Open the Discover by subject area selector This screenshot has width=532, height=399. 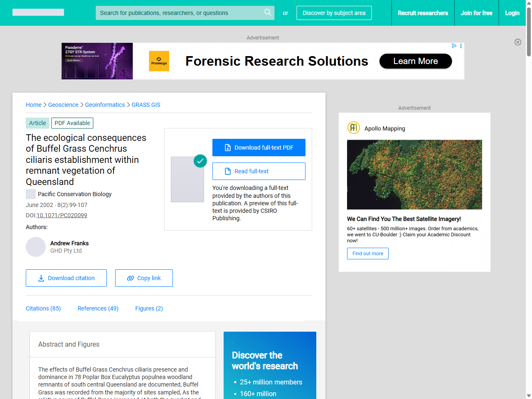[x=334, y=13]
